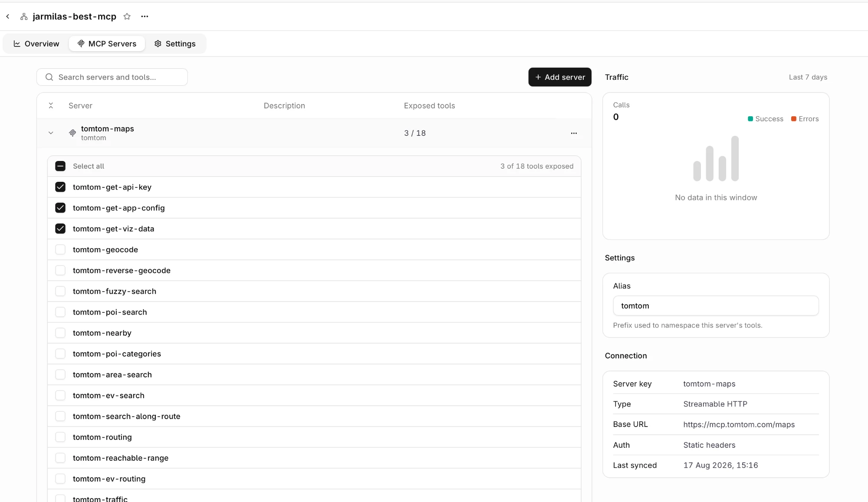Screen dimensions: 868x502
Task: Uncheck tomtom-get-api-key tool
Action: [x=60, y=187]
